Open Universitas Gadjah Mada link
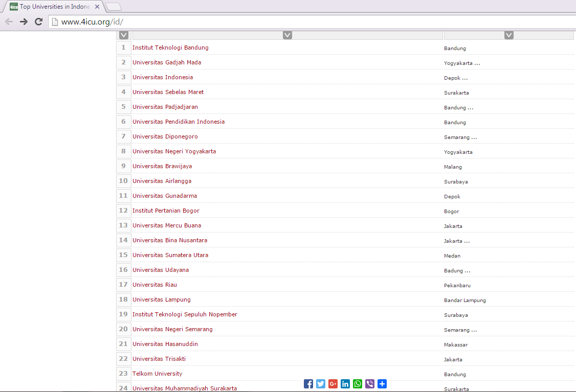Viewport: 576px width, 392px height. coord(167,62)
